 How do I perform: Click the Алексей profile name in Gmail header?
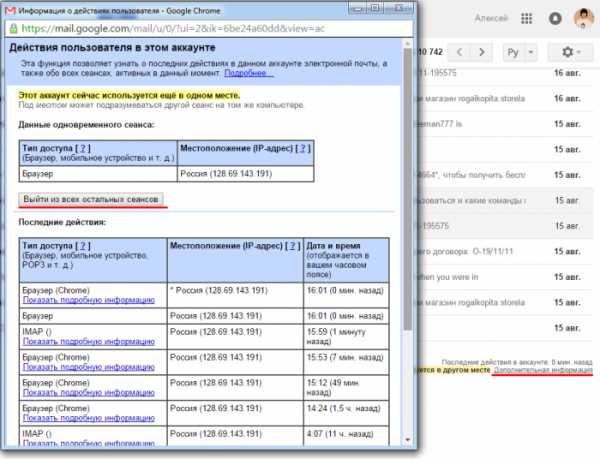[x=491, y=18]
